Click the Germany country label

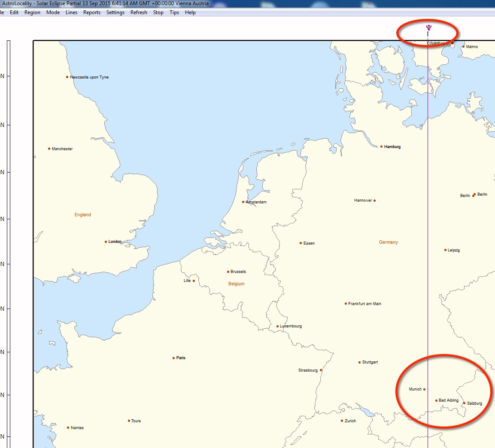(388, 242)
